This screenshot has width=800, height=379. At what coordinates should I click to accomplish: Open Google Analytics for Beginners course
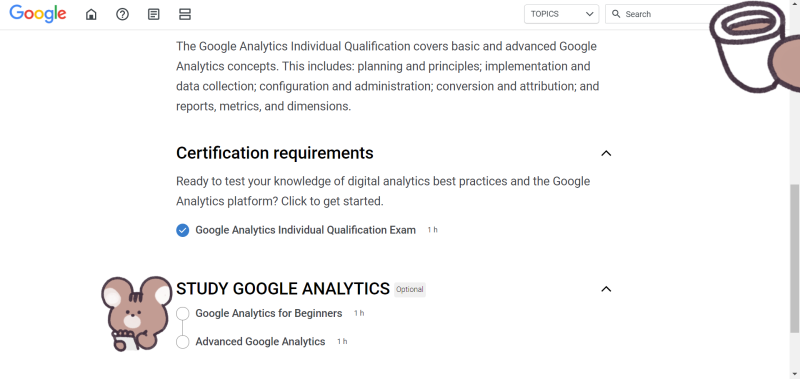[x=269, y=313]
